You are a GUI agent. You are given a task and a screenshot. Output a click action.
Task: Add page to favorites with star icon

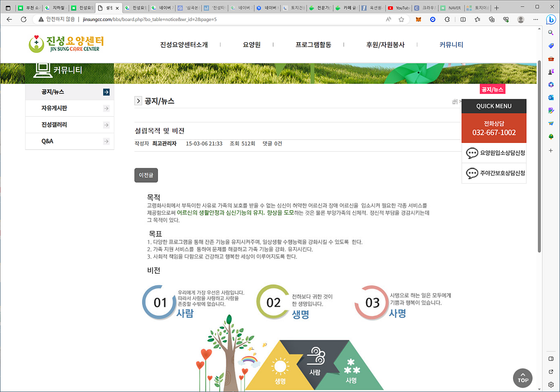401,19
